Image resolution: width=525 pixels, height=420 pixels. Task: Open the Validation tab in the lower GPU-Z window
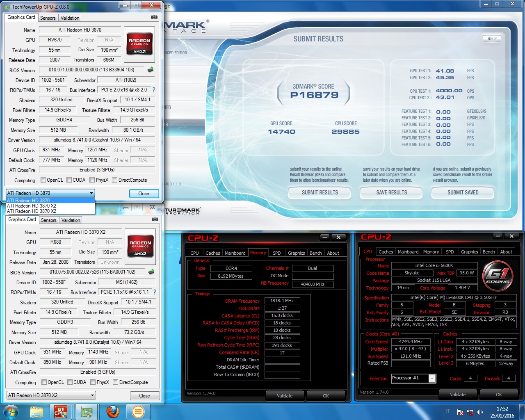click(71, 220)
